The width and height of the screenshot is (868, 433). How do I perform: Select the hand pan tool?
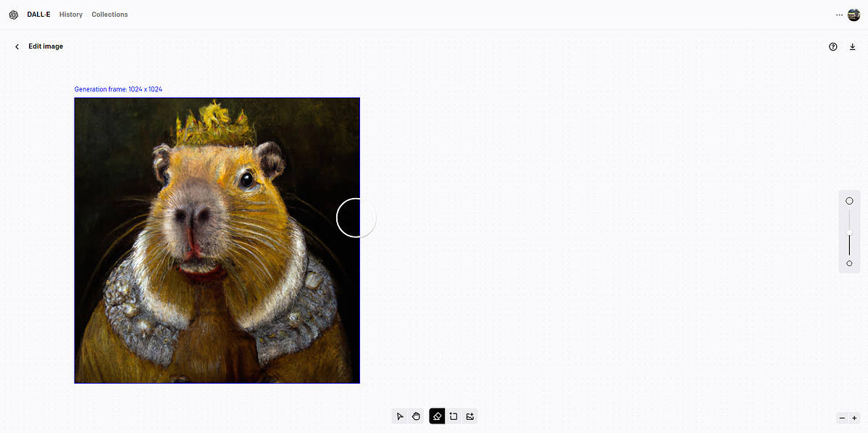(x=417, y=416)
